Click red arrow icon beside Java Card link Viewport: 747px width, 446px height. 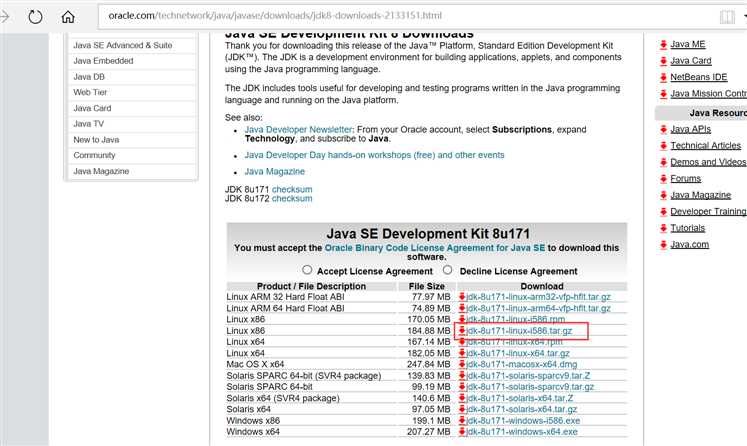[x=663, y=61]
